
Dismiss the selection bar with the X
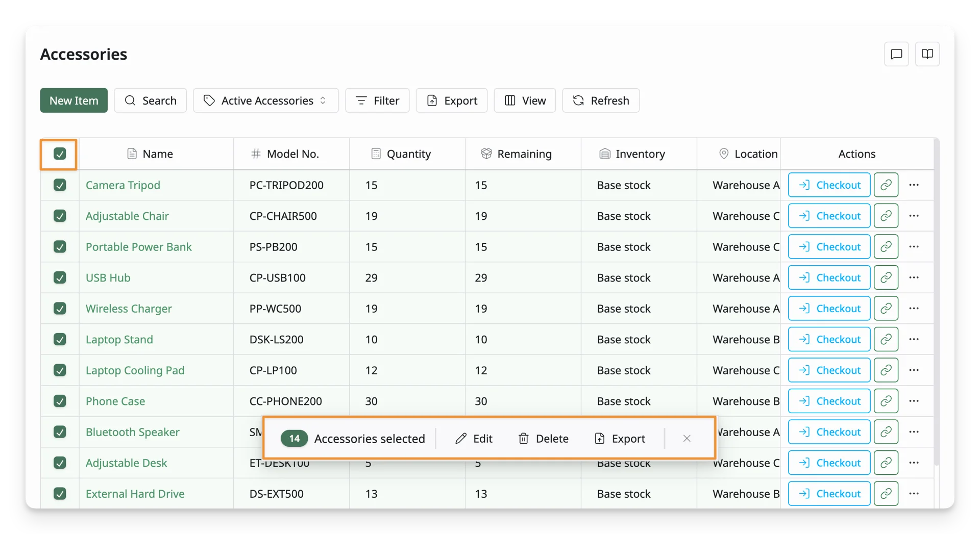pos(687,439)
